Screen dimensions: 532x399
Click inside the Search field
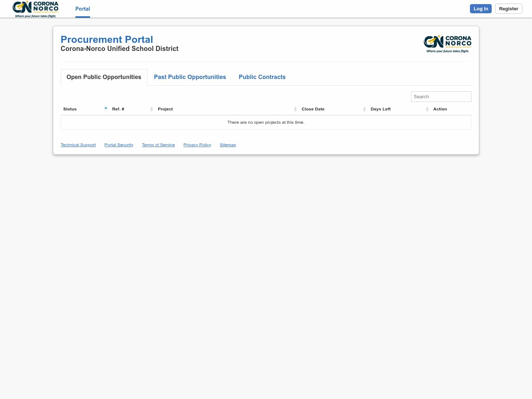click(441, 96)
